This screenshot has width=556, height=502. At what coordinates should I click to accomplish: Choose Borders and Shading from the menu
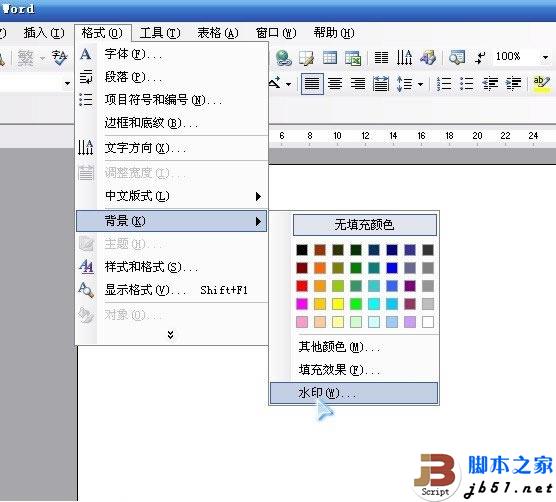(x=172, y=123)
